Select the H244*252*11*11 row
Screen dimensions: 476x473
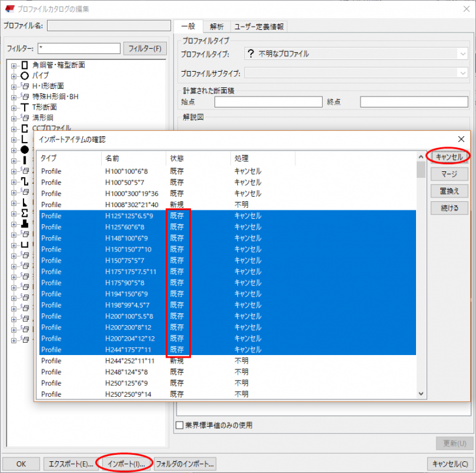click(x=228, y=361)
